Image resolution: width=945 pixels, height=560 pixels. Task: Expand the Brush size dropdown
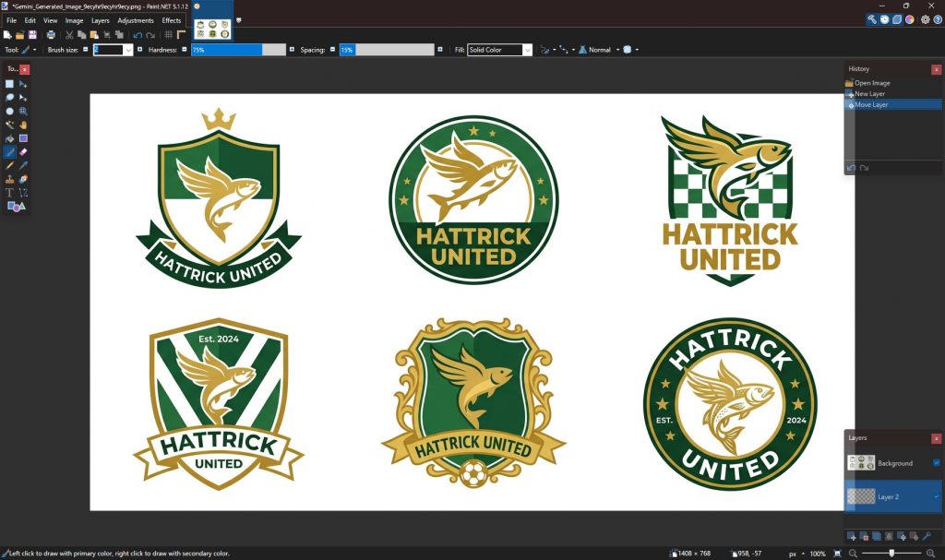point(128,50)
